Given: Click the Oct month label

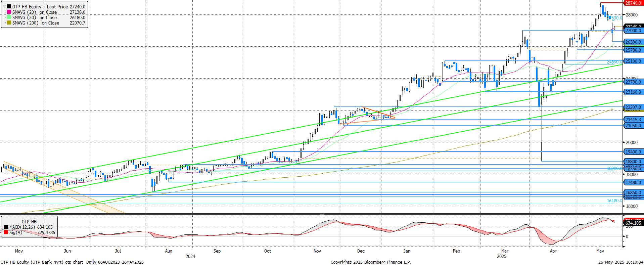Looking at the screenshot, I should click(x=268, y=251).
